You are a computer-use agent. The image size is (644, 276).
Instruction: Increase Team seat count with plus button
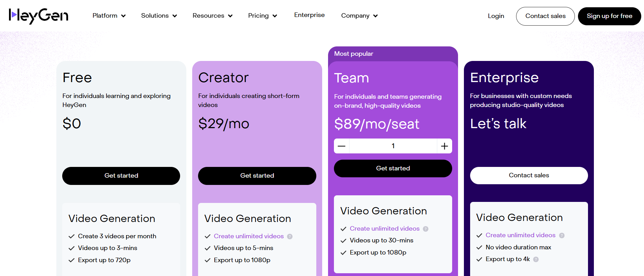(445, 146)
